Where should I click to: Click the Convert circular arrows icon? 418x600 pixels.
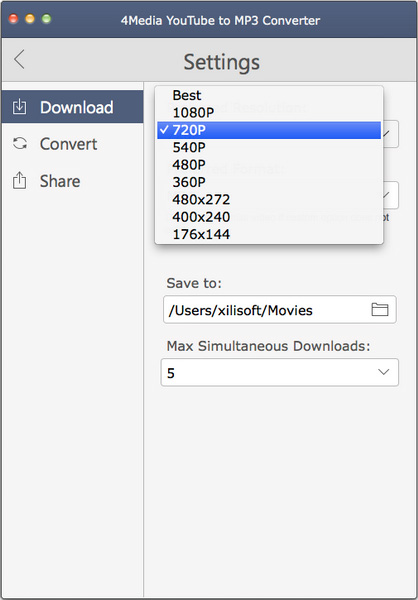20,143
